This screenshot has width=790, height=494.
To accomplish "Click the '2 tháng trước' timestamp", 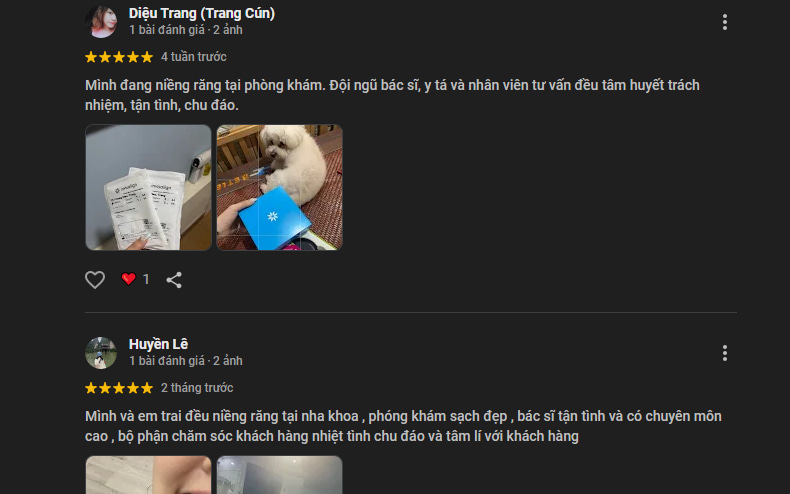I will (x=197, y=388).
